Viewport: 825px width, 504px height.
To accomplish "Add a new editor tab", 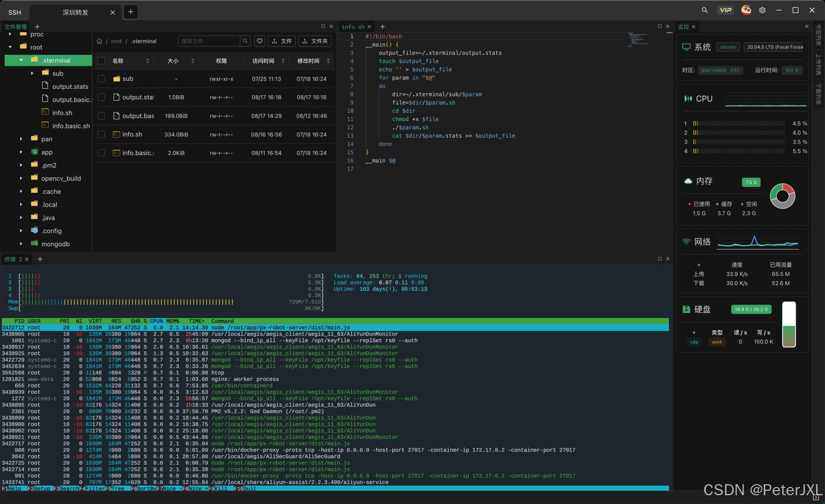I will pos(383,27).
